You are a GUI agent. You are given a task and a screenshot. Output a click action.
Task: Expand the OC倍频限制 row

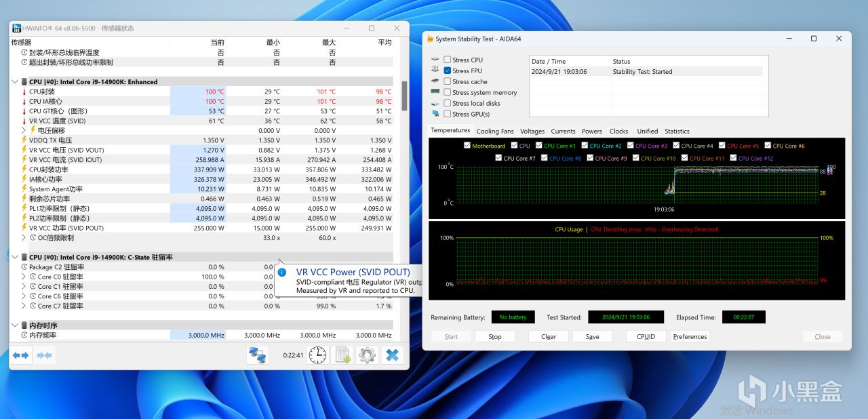click(x=24, y=238)
